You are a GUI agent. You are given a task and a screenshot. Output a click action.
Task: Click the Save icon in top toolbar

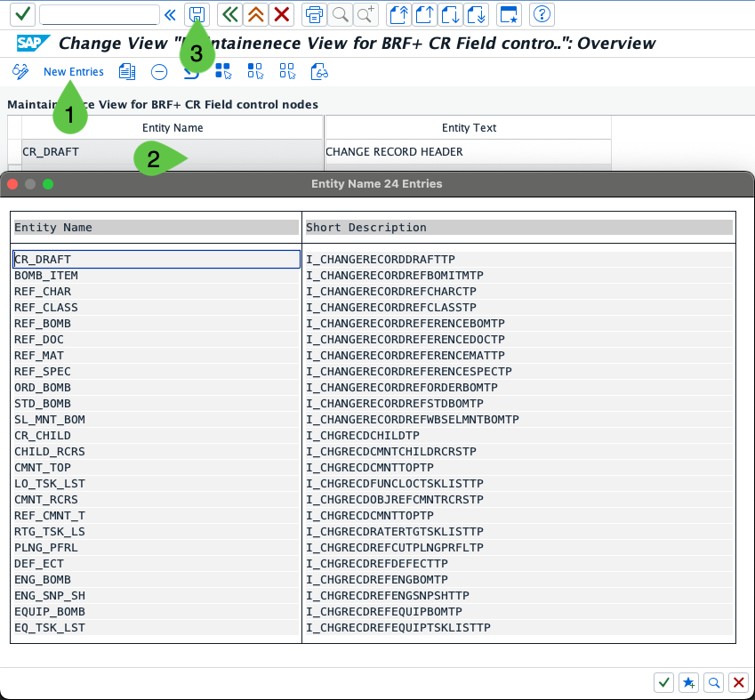197,14
